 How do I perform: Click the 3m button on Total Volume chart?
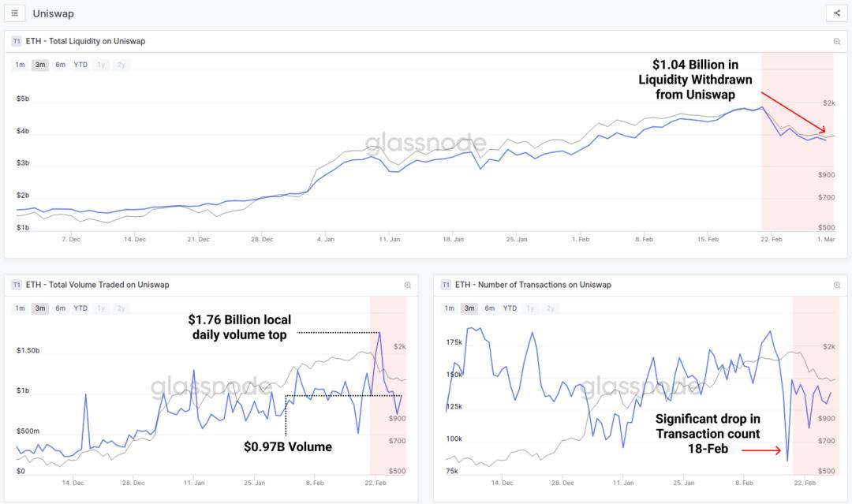click(x=40, y=308)
